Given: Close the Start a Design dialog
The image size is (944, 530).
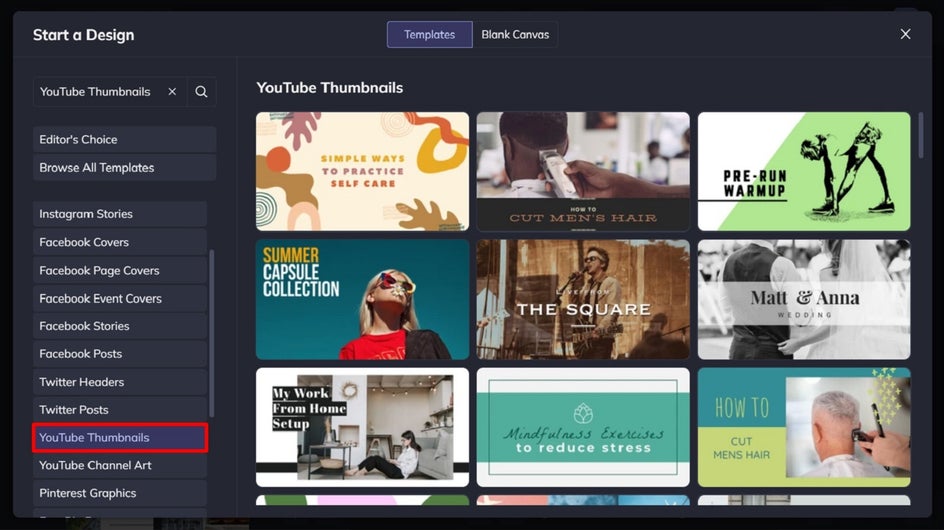Looking at the screenshot, I should 905,34.
